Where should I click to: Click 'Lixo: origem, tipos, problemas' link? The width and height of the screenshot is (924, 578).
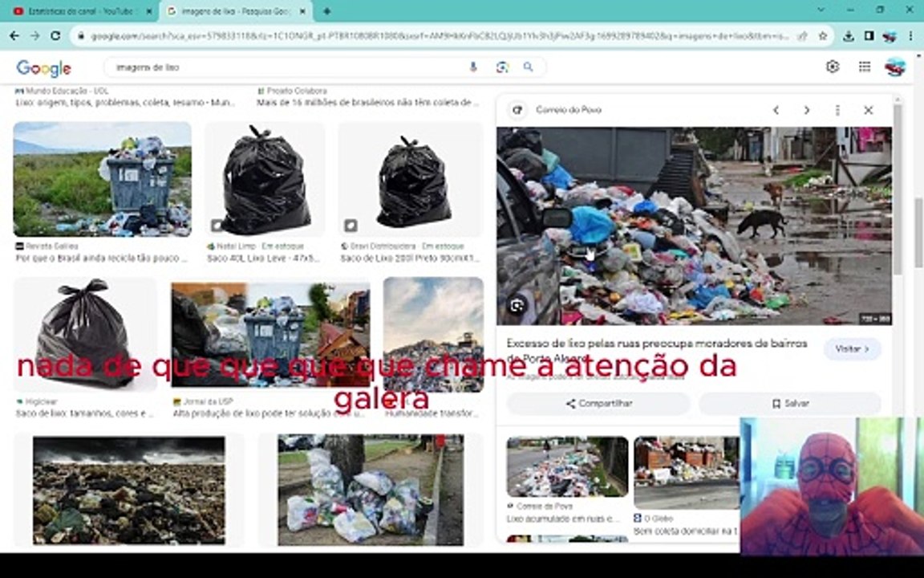[x=125, y=103]
